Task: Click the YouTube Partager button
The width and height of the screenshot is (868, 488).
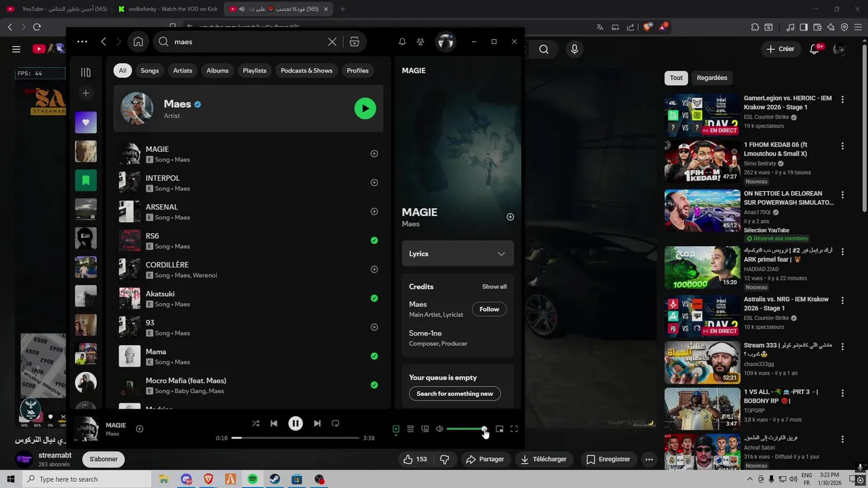Action: pos(485,459)
